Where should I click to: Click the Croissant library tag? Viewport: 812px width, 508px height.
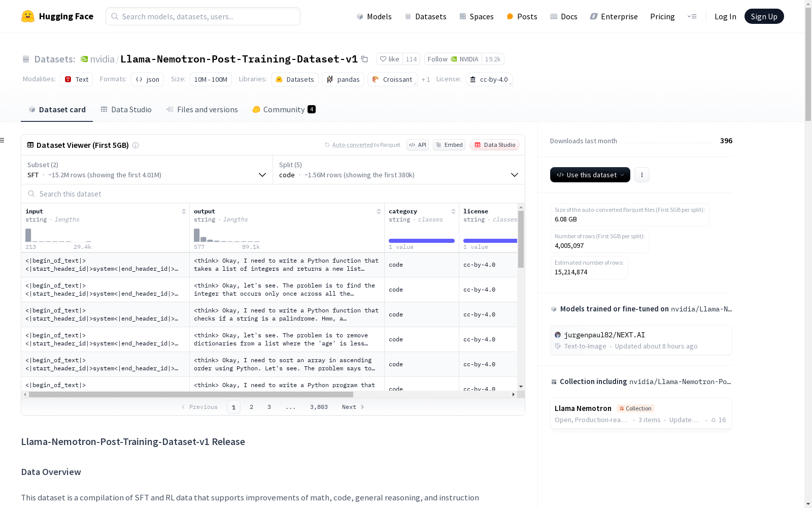pyautogui.click(x=392, y=79)
